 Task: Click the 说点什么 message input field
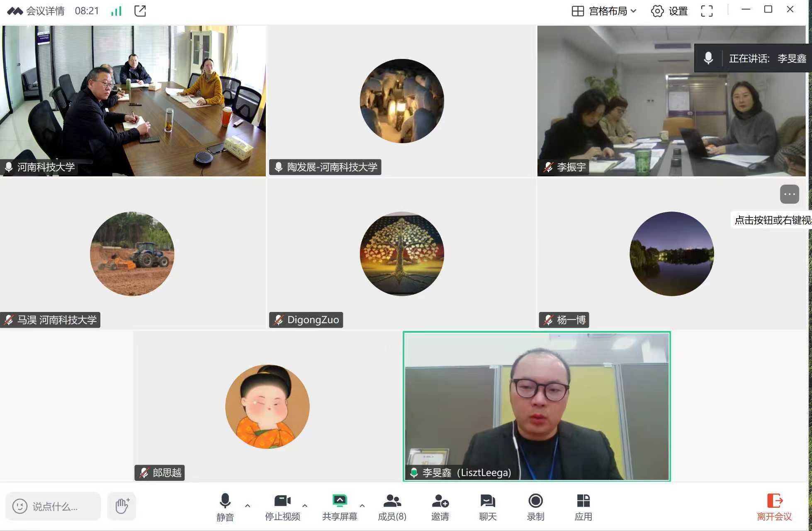tap(55, 507)
